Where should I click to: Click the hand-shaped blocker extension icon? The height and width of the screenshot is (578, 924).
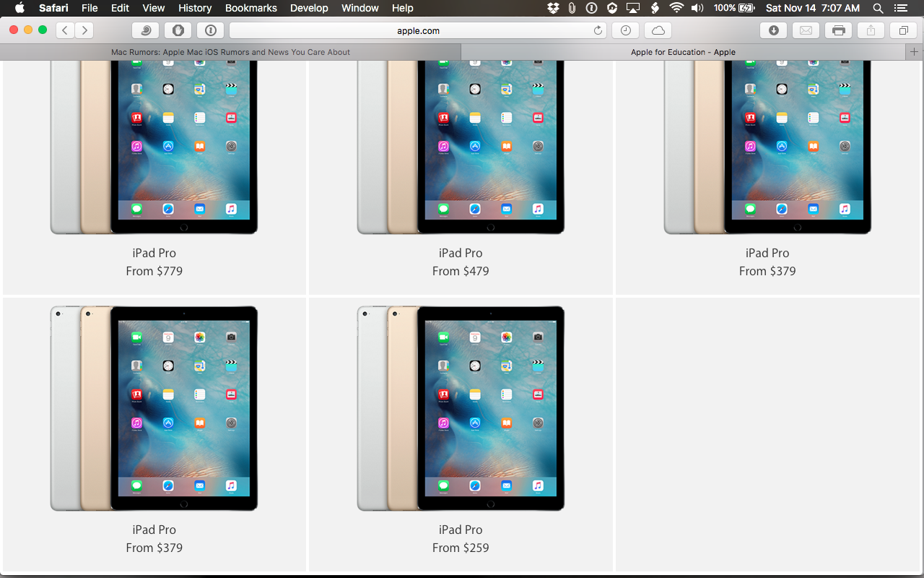tap(178, 30)
